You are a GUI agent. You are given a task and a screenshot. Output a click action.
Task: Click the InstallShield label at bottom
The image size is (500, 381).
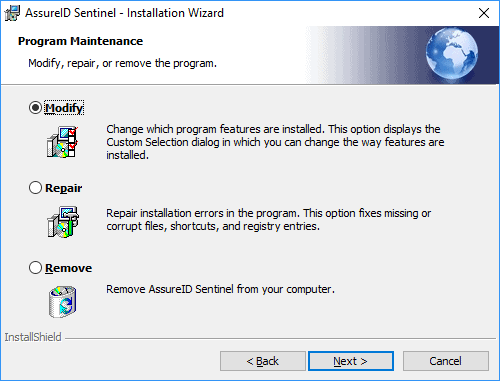(33, 337)
